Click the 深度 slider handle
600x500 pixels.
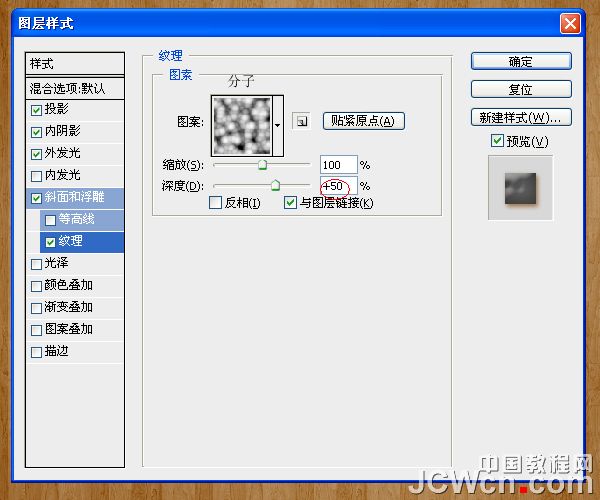(275, 185)
